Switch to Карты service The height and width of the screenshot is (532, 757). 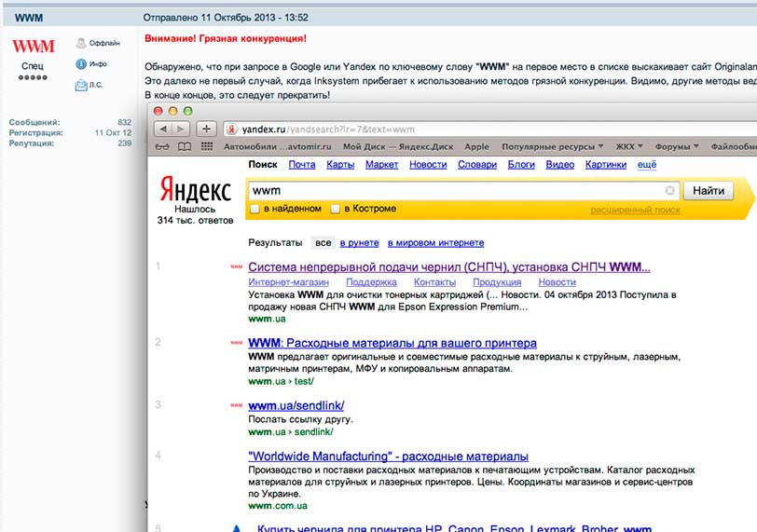click(x=340, y=165)
